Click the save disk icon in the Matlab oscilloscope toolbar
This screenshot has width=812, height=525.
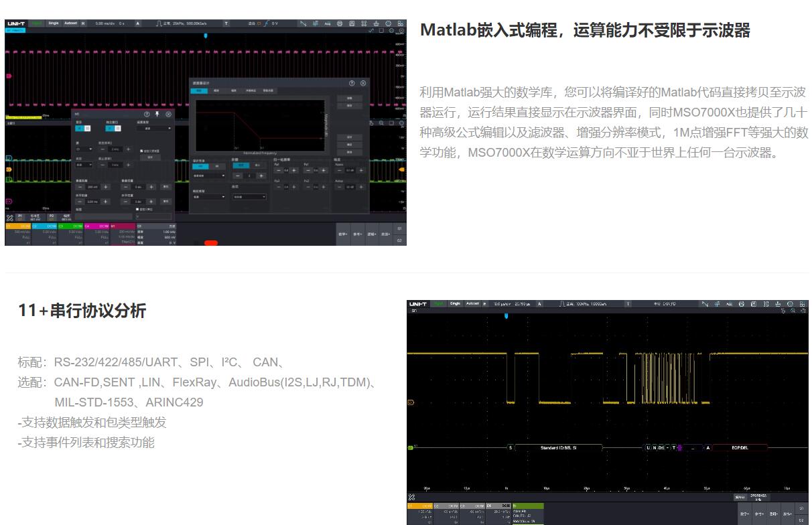point(352,23)
